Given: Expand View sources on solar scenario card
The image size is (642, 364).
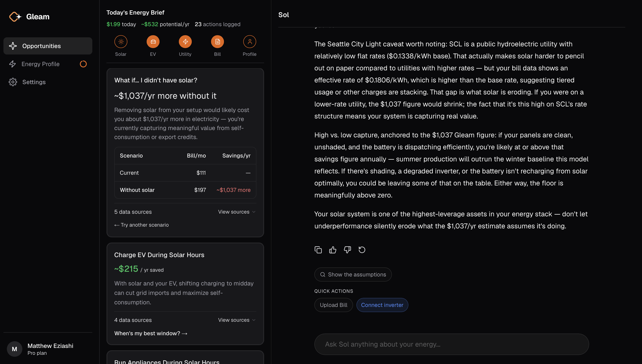Looking at the screenshot, I should 237,212.
